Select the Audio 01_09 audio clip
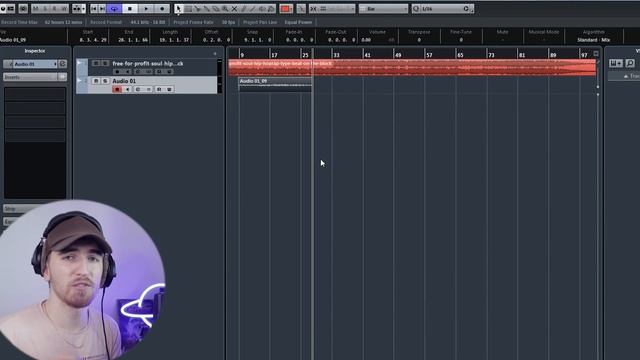 coord(276,84)
